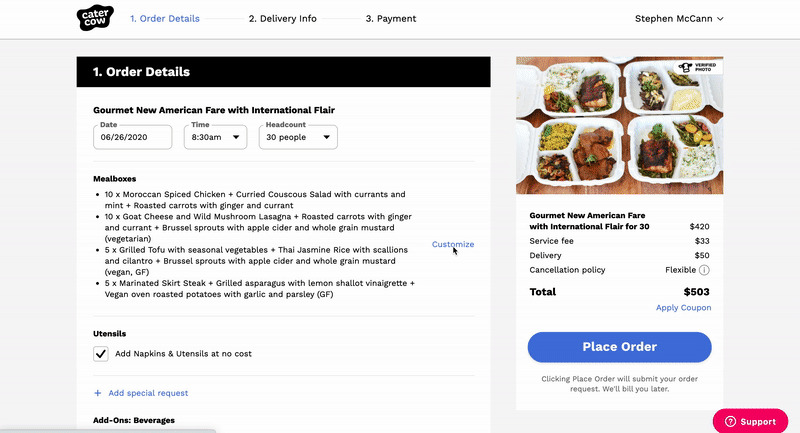Expand the Stephen McCann account menu
Image resolution: width=800 pixels, height=433 pixels.
click(679, 18)
